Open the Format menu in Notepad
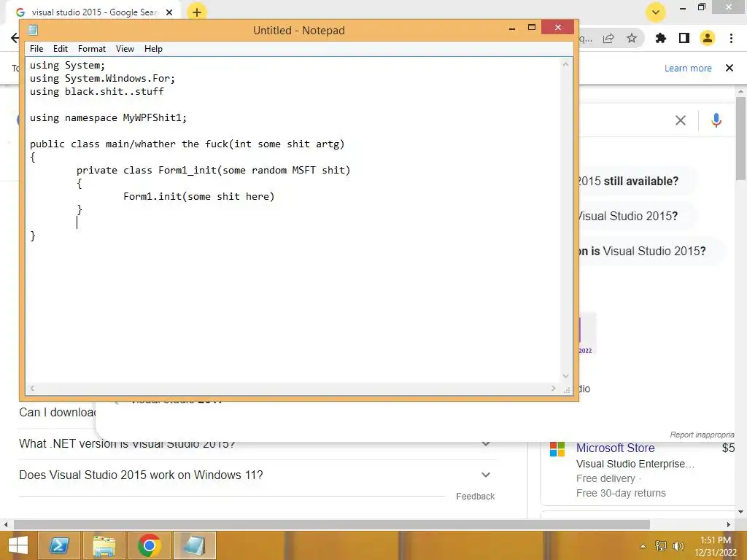The width and height of the screenshot is (747, 560). pos(91,49)
